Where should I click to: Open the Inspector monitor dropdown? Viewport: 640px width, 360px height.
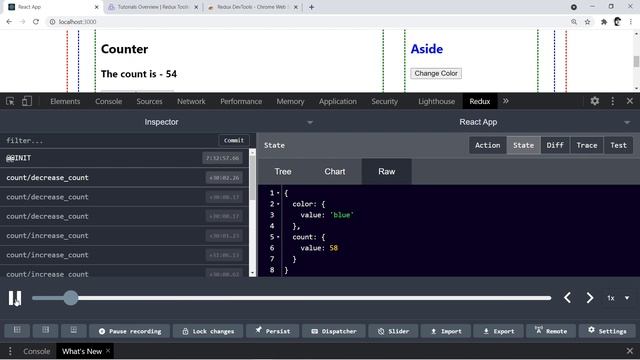point(161,122)
